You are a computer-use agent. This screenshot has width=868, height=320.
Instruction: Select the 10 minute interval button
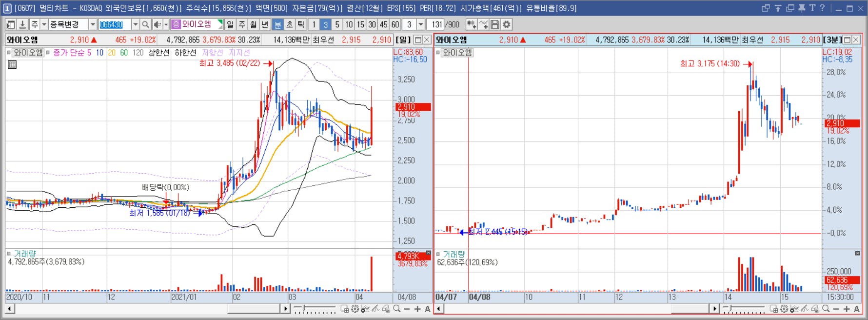pyautogui.click(x=349, y=24)
